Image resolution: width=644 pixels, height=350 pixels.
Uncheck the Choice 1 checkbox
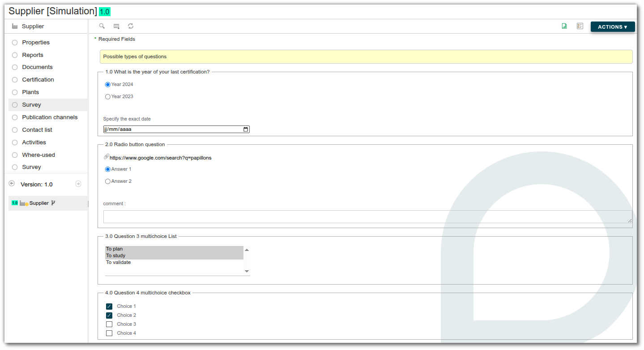(x=109, y=306)
